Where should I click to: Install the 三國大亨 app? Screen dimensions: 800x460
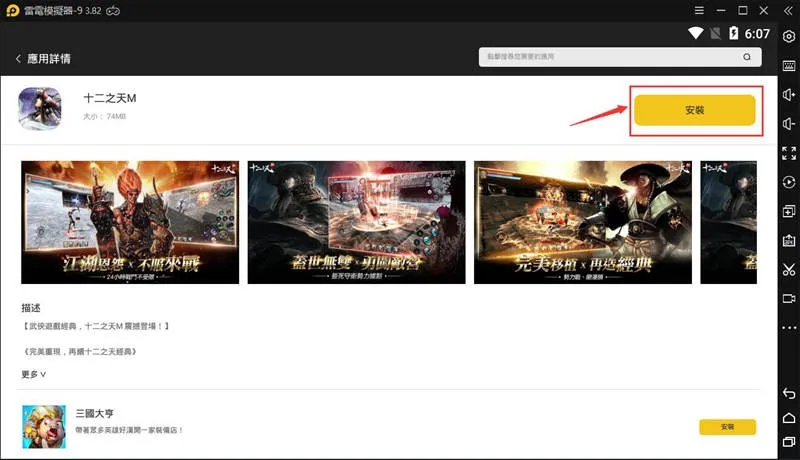727,427
